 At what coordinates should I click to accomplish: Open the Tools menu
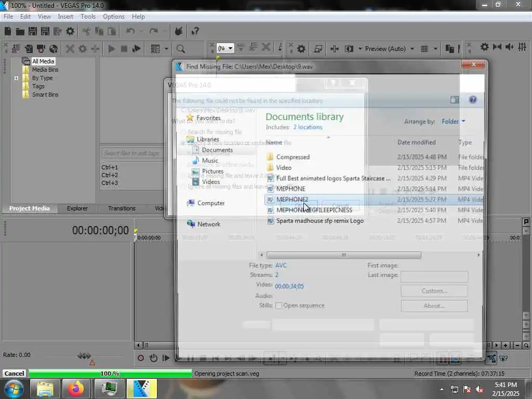[x=88, y=16]
